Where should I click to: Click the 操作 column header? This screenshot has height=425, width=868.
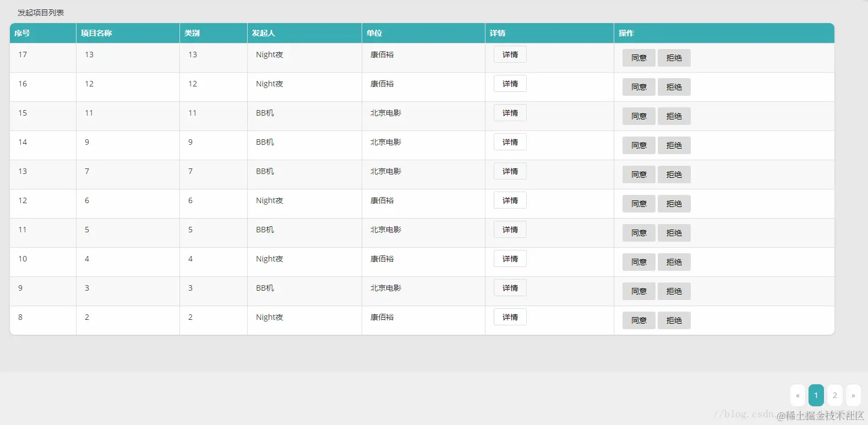pyautogui.click(x=724, y=33)
